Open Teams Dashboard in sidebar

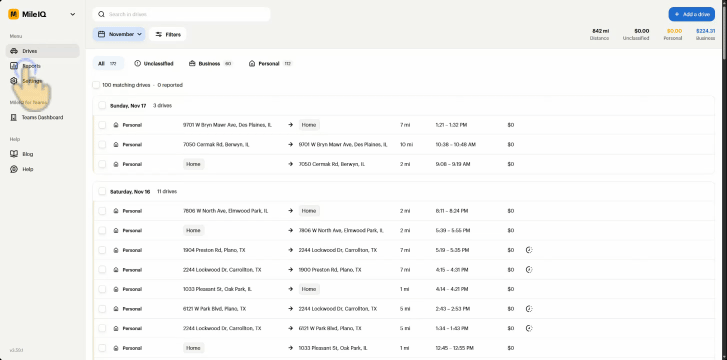click(x=43, y=117)
